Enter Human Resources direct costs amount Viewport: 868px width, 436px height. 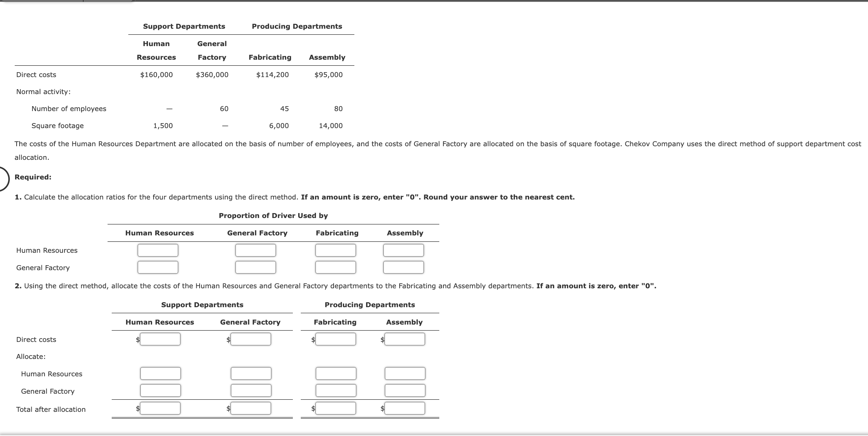tap(160, 339)
